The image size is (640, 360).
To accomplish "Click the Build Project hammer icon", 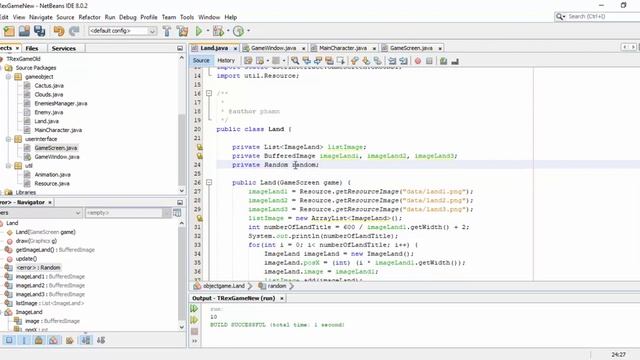I will [x=167, y=31].
